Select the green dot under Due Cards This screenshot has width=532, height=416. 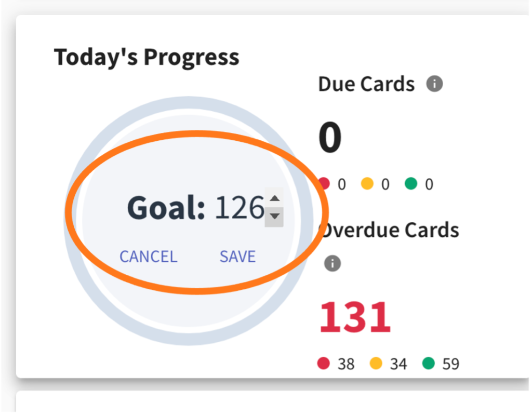tap(411, 183)
